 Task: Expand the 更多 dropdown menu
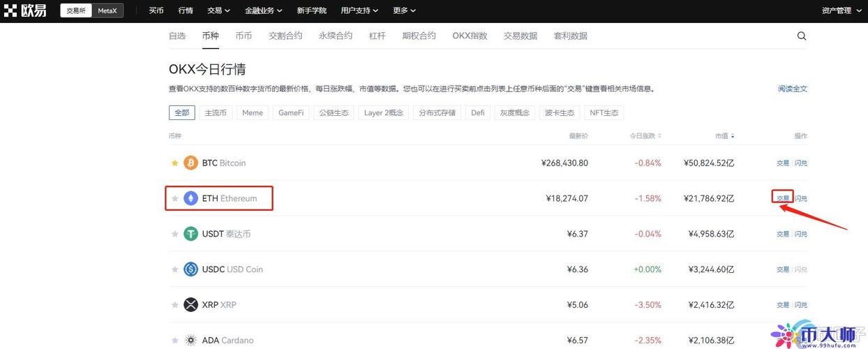[404, 10]
